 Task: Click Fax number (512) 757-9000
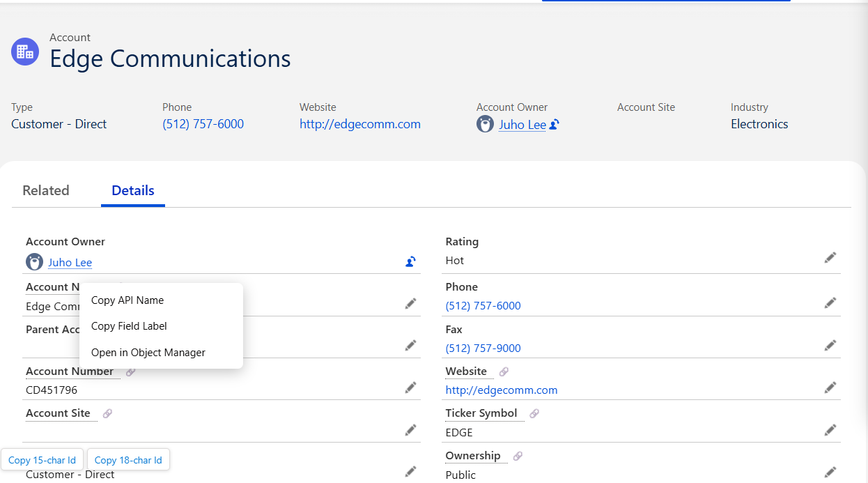[x=483, y=348]
